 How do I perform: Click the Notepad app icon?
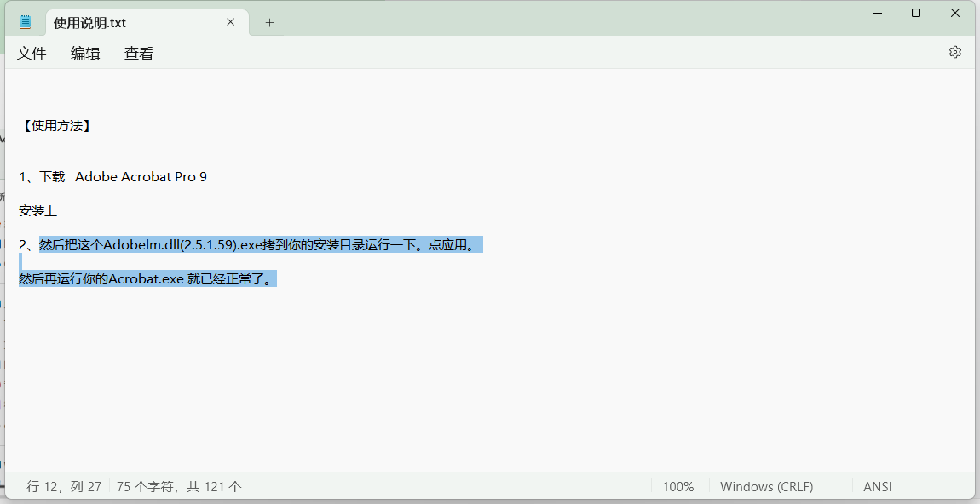point(25,22)
